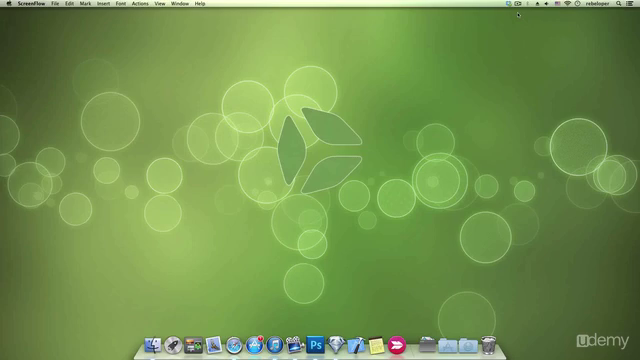The width and height of the screenshot is (640, 360).
Task: Open the Wi-Fi status menu
Action: pos(567,4)
